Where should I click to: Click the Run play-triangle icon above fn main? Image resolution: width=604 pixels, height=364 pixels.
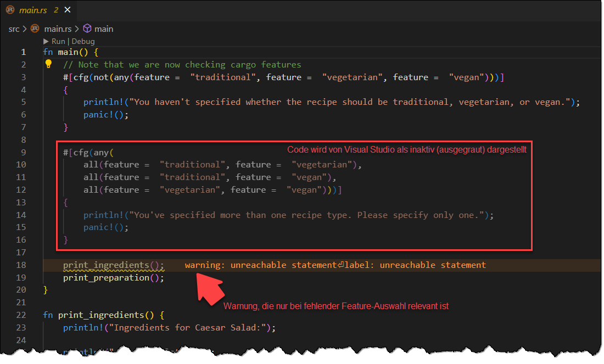point(46,41)
